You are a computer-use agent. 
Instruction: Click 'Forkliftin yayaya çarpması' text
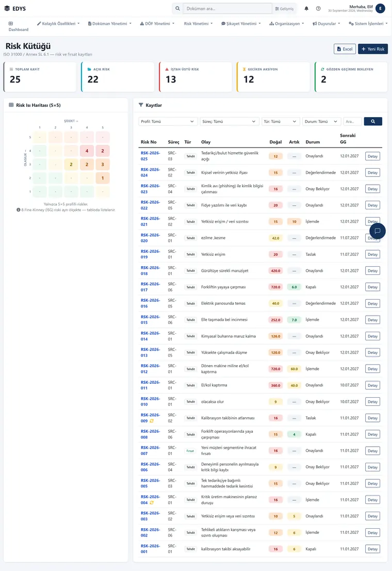coord(223,287)
